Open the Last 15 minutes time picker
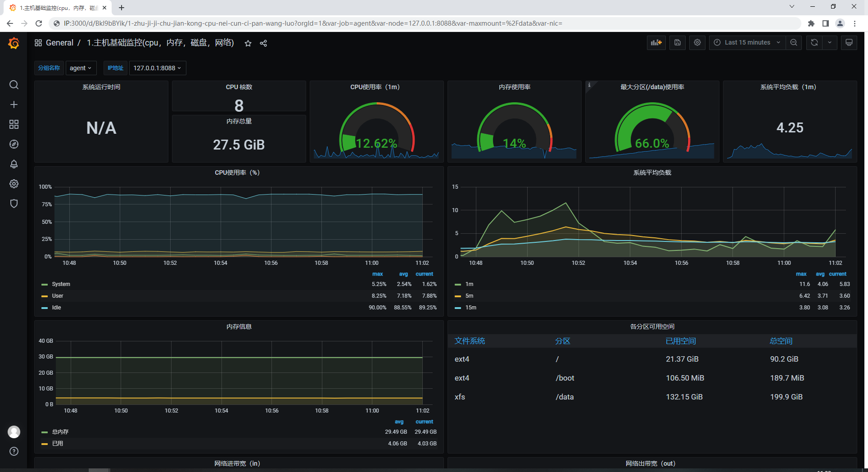The image size is (868, 472). coord(747,42)
